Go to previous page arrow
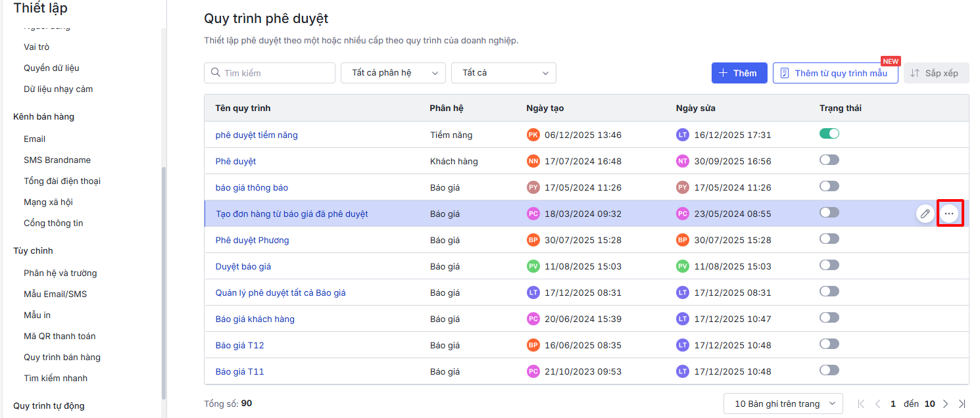The width and height of the screenshot is (980, 418). (877, 404)
